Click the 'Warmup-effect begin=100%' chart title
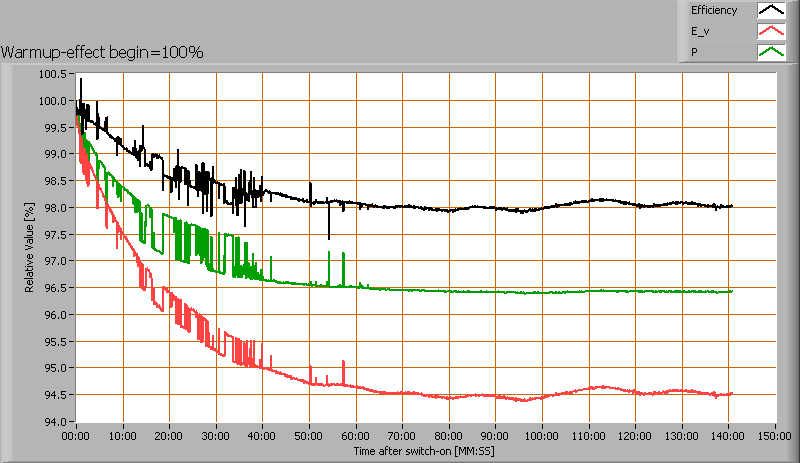The image size is (800, 463). point(103,52)
